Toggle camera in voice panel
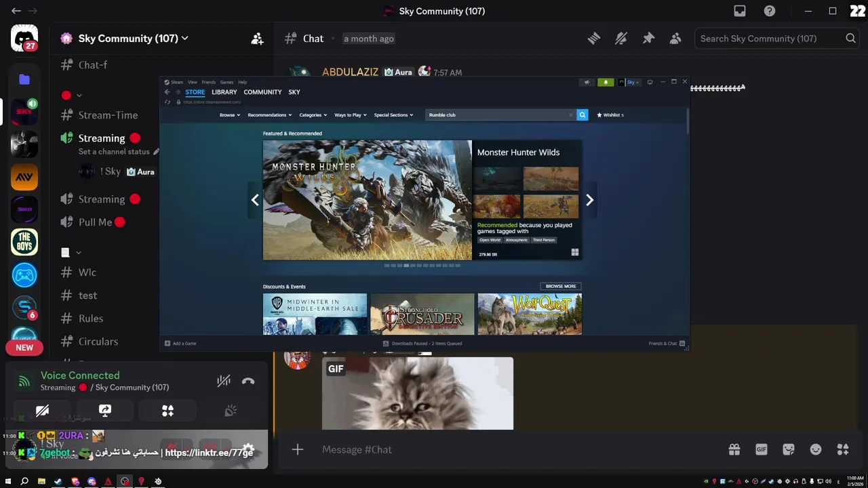Viewport: 868px width, 488px height. pyautogui.click(x=42, y=411)
